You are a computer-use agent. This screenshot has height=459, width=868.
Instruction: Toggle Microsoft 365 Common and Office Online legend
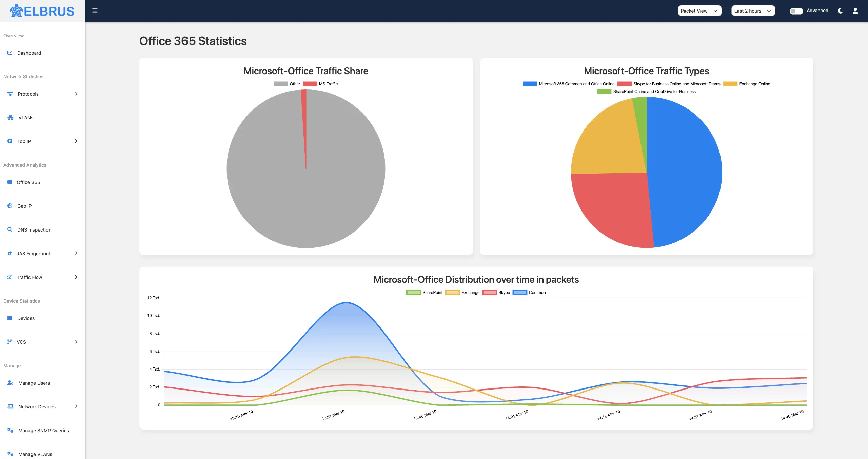[569, 84]
